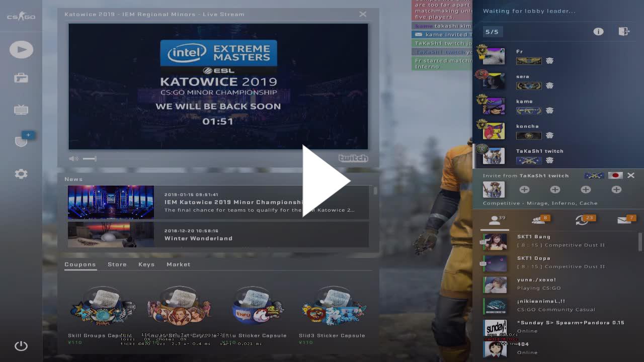The height and width of the screenshot is (362, 644).
Task: Click the leave lobby door icon
Action: click(x=624, y=32)
